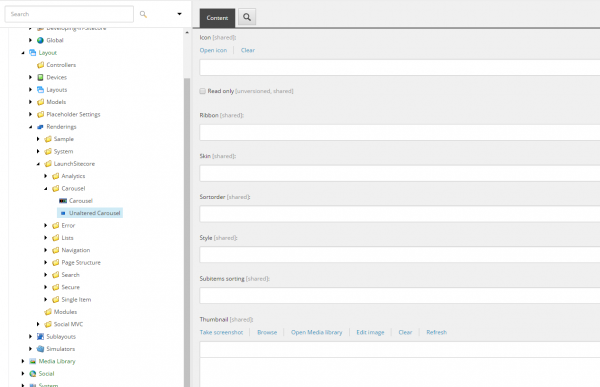Click the Lists folder icon
Image resolution: width=600 pixels, height=387 pixels.
point(55,238)
